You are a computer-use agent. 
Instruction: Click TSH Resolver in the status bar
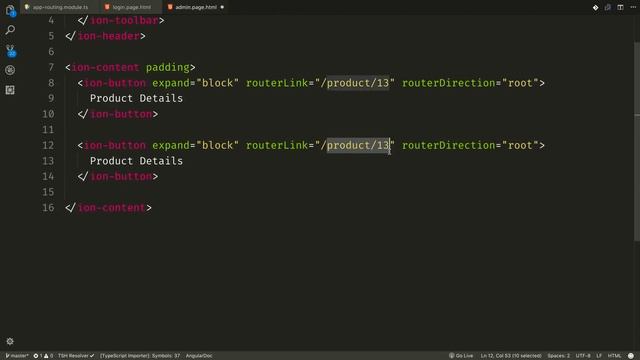tap(76, 356)
